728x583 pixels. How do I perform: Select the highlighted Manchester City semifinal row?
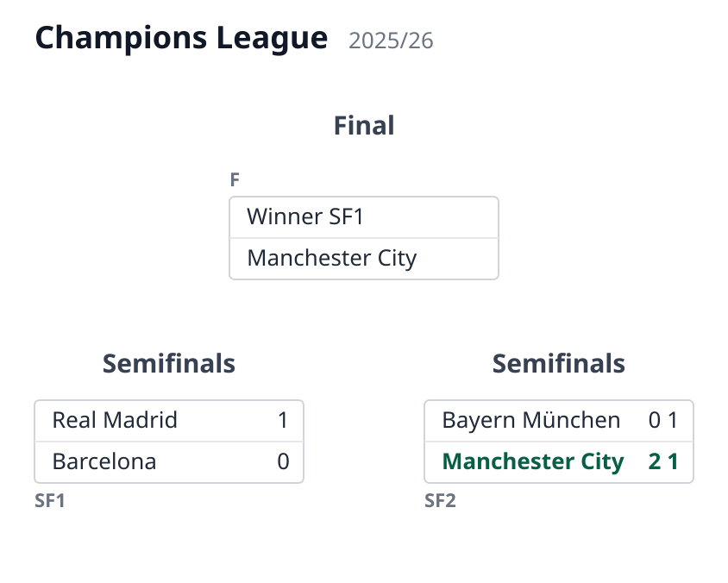click(x=559, y=462)
